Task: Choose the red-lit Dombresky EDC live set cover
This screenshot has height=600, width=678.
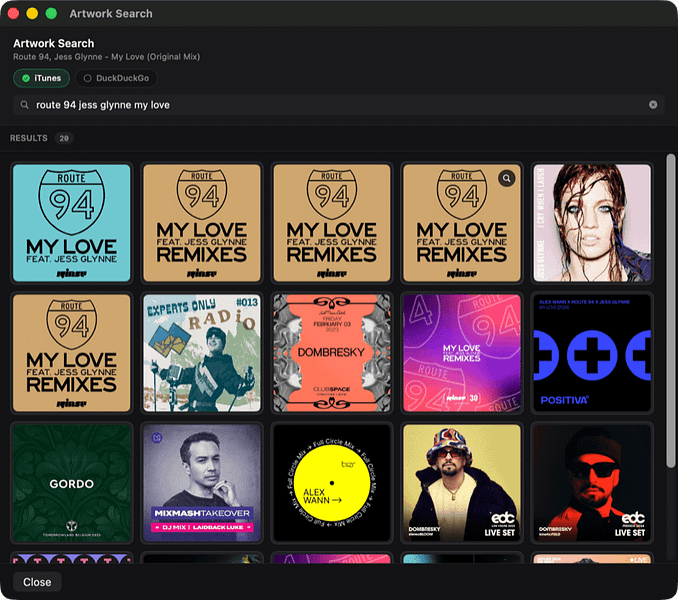Action: click(592, 483)
